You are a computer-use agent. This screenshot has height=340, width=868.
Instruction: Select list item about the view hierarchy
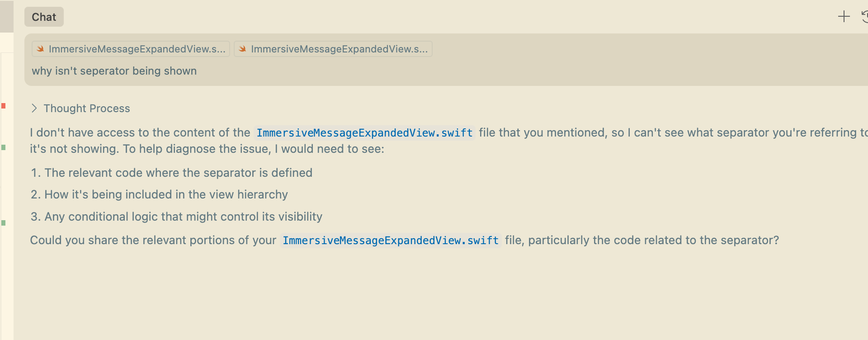(159, 194)
